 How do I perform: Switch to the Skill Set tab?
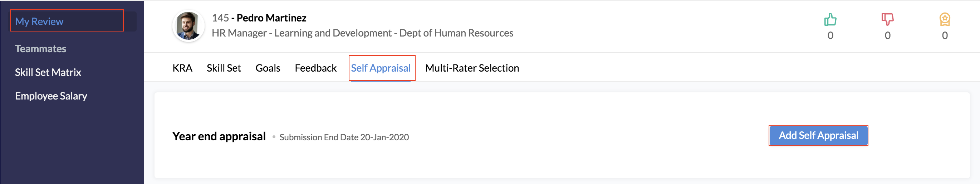pyautogui.click(x=224, y=68)
